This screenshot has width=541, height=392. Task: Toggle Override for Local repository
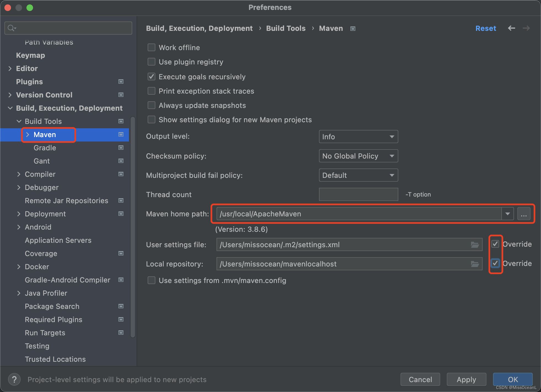pyautogui.click(x=495, y=263)
